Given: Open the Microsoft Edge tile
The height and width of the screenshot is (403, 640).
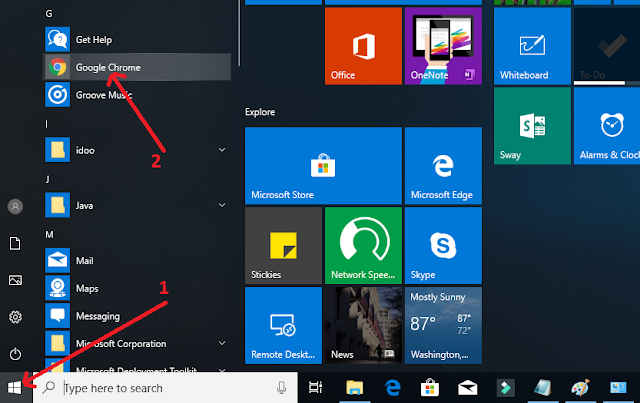Looking at the screenshot, I should (443, 165).
